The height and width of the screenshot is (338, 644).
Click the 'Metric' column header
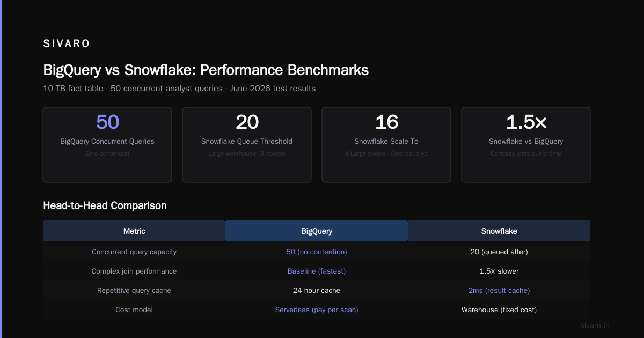(x=134, y=231)
